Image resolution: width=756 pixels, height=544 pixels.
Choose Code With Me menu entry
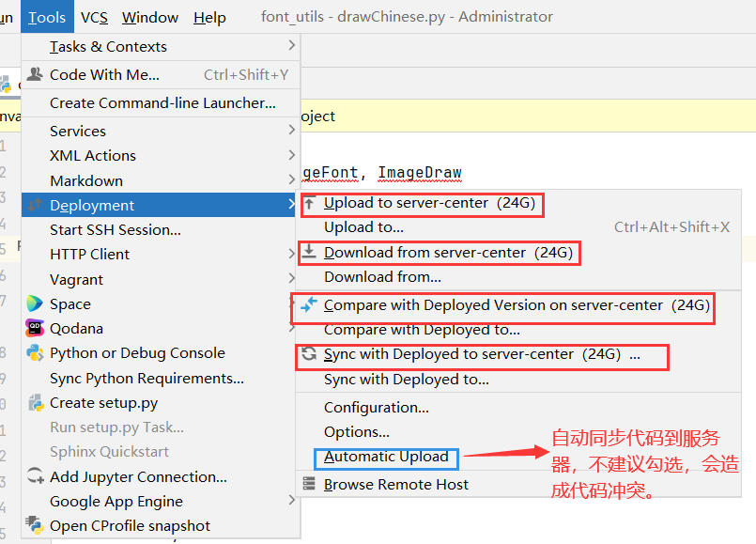pos(161,75)
